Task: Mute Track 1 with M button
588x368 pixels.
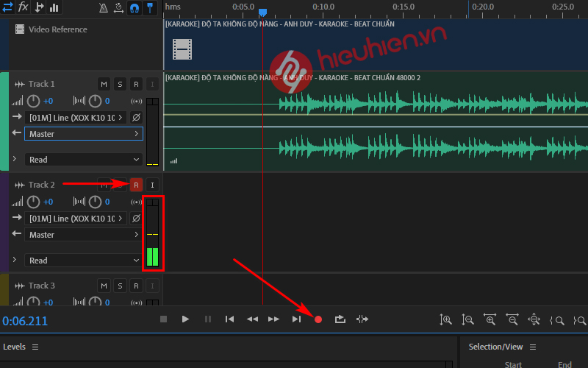Action: [104, 84]
